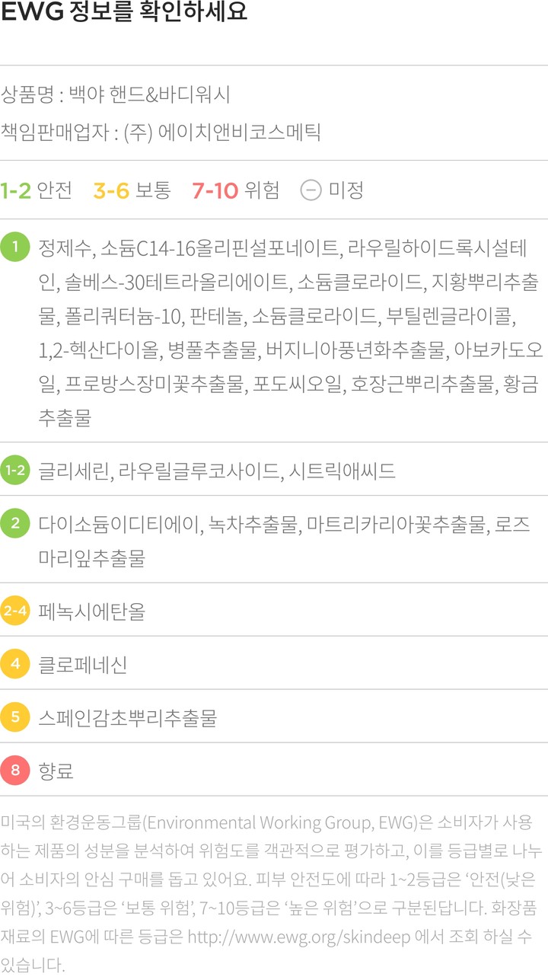Click the 페녹시에탄올 ingredient row

pyautogui.click(x=92, y=611)
